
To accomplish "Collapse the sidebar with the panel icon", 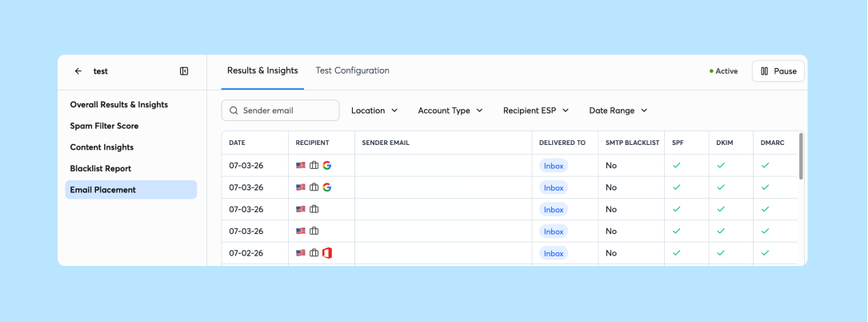I will pos(184,71).
